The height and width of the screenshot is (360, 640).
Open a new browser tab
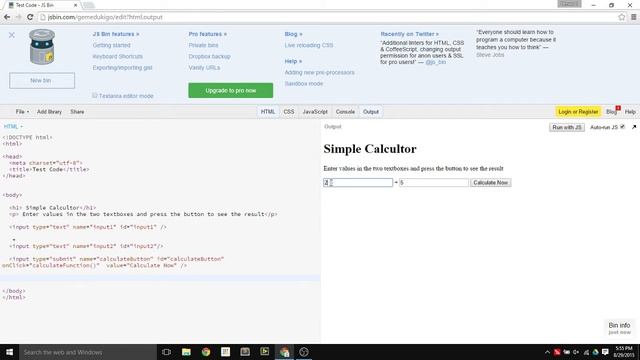tap(89, 5)
